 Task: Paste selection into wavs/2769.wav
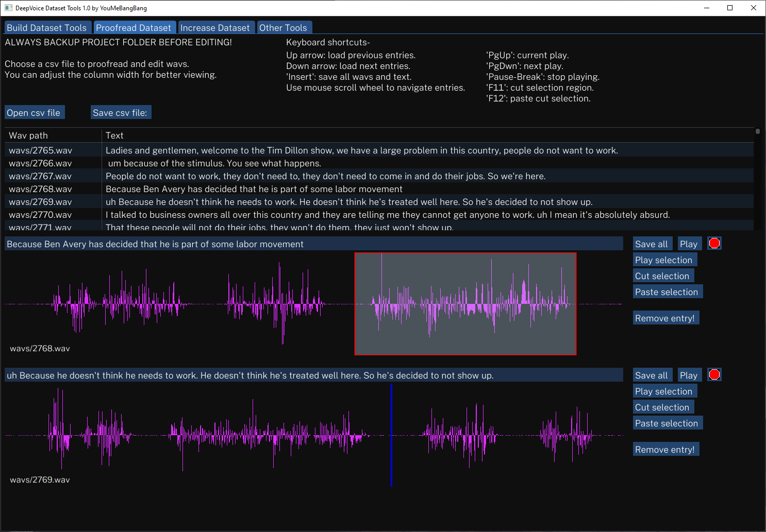coord(668,422)
